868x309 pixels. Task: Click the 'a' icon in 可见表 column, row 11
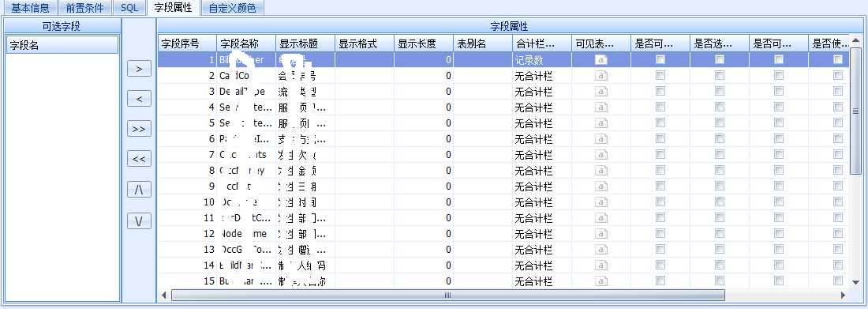pos(601,218)
